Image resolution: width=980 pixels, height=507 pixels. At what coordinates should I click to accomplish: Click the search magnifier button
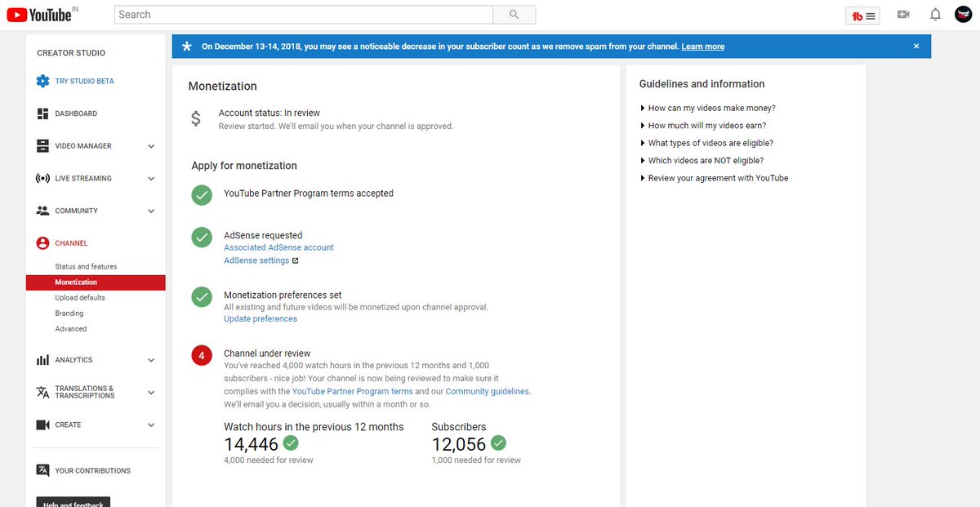[514, 15]
